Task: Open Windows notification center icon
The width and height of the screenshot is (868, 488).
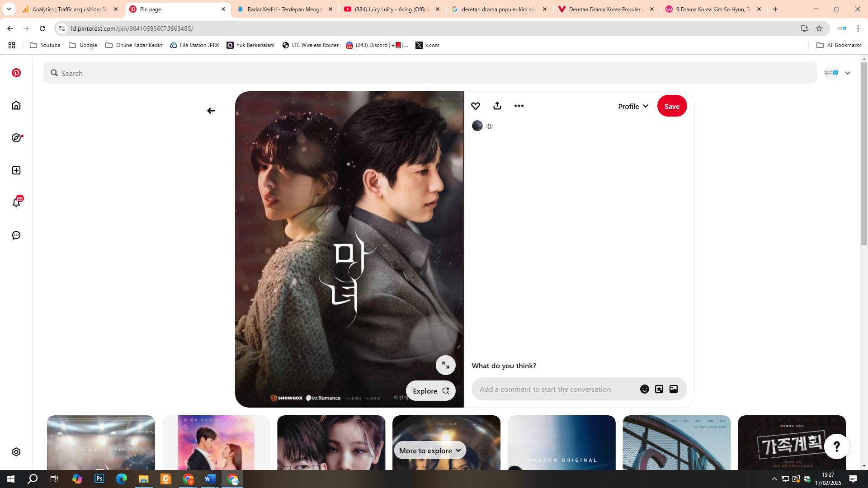Action: (x=853, y=479)
